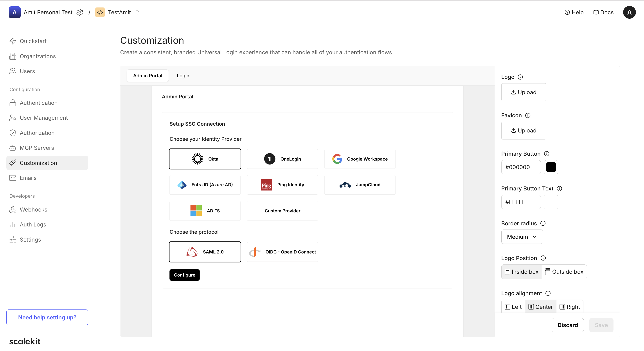Screen dimensions: 644x351
Task: Click the Favicon info icon
Action: click(x=528, y=115)
